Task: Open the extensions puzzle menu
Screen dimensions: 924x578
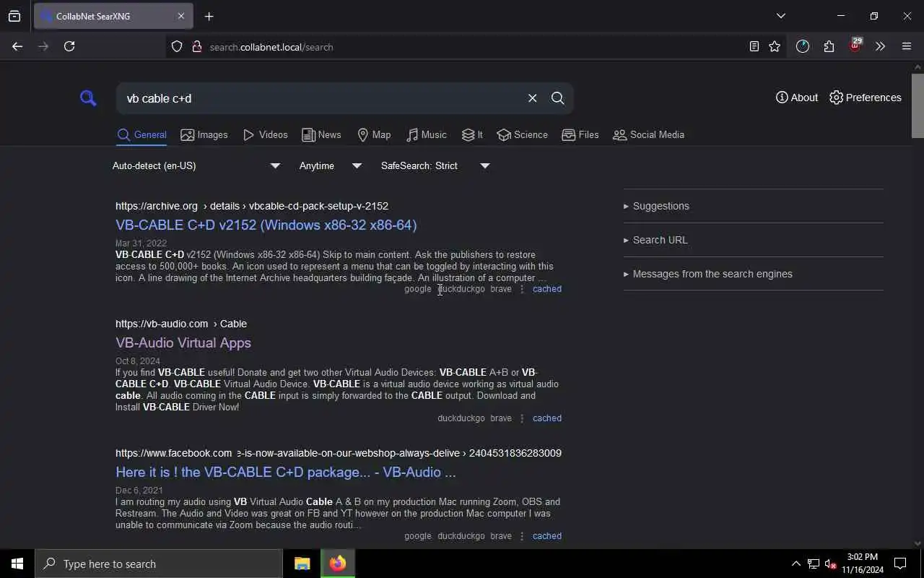Action: (x=829, y=46)
